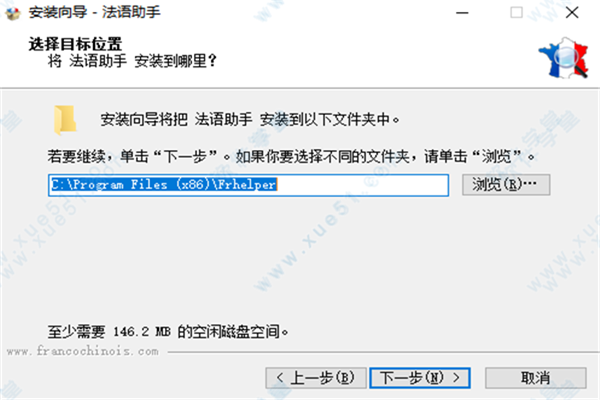600x400 pixels.
Task: Minimize the setup wizard window
Action: pyautogui.click(x=462, y=13)
